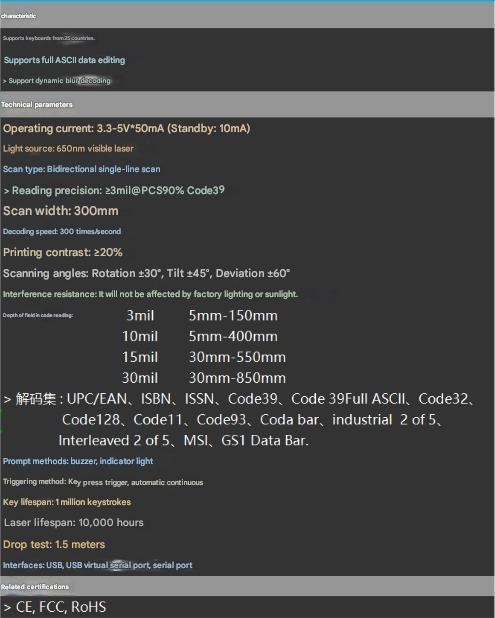Click the 'Interference resistance' description line
495x618 pixels.
pos(150,294)
